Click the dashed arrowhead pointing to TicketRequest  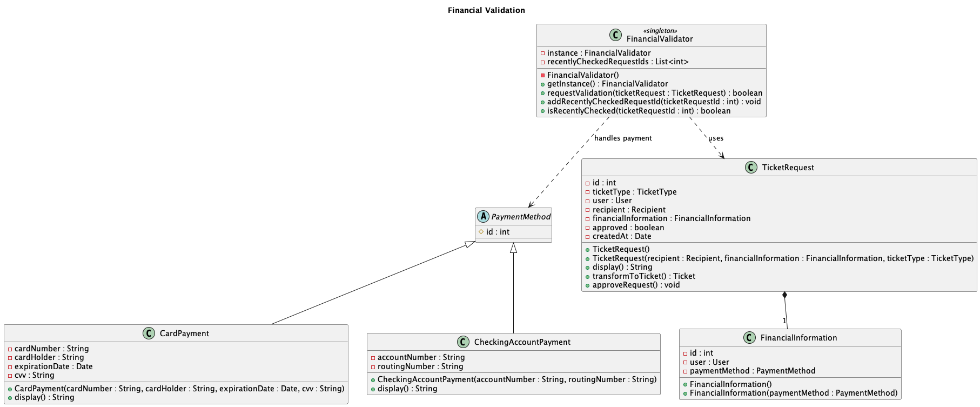pyautogui.click(x=721, y=155)
